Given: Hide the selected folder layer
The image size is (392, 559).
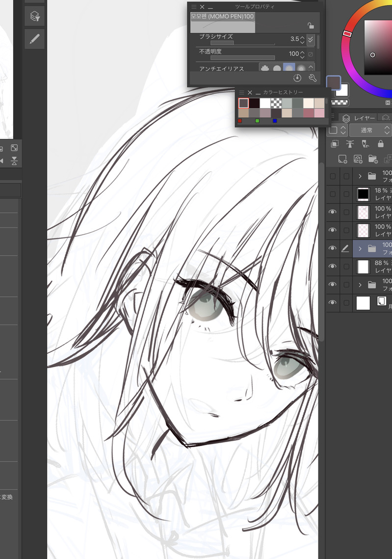Looking at the screenshot, I should pyautogui.click(x=333, y=248).
